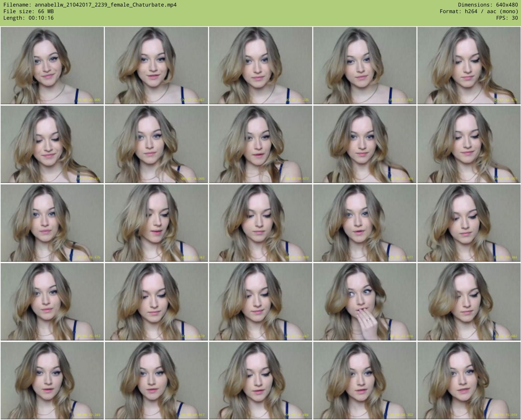Click the Filename text in the header

pyautogui.click(x=90, y=5)
